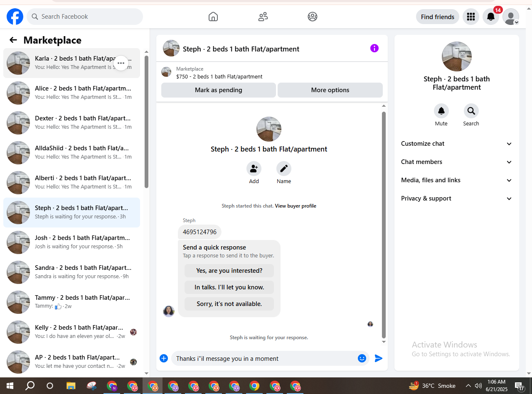Click the chat list scrollbar thumb

pos(146,122)
